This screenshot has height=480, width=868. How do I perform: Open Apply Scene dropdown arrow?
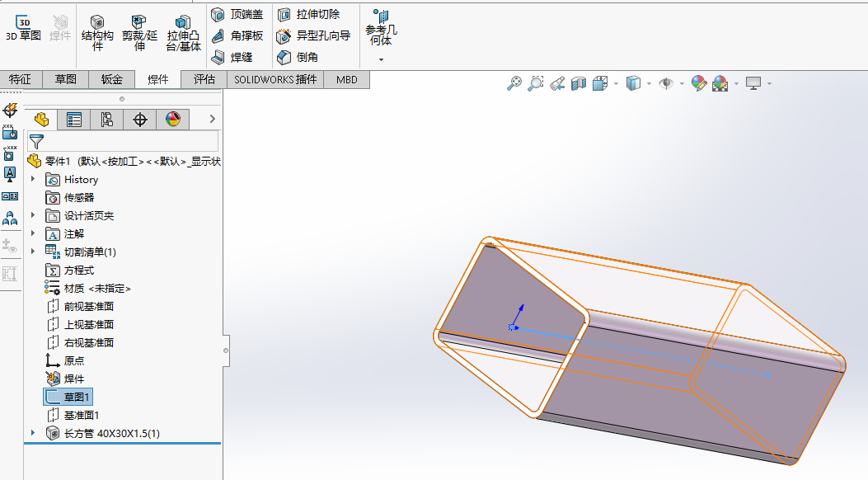click(736, 84)
